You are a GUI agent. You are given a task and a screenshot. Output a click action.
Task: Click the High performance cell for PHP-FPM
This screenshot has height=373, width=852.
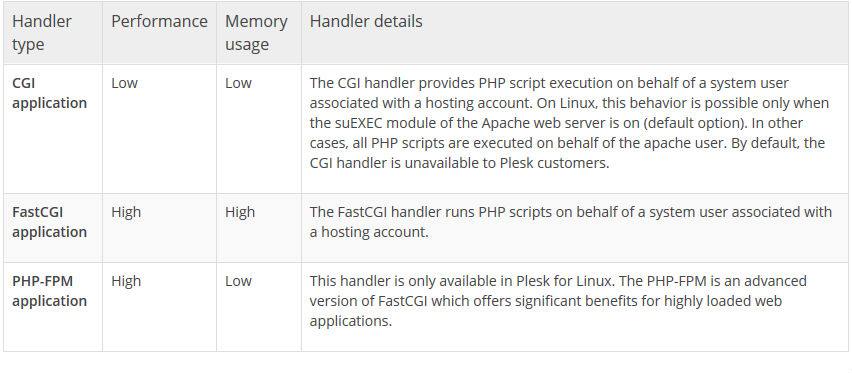tap(126, 281)
